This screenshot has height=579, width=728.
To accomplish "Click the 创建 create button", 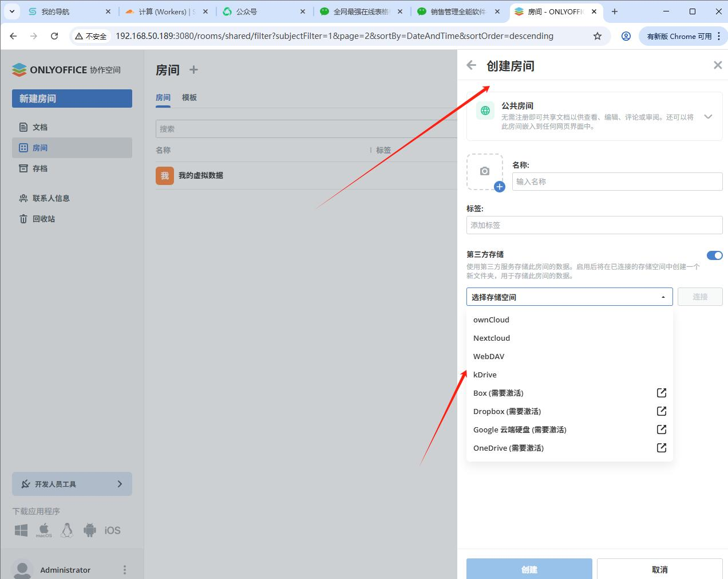I will click(x=529, y=569).
